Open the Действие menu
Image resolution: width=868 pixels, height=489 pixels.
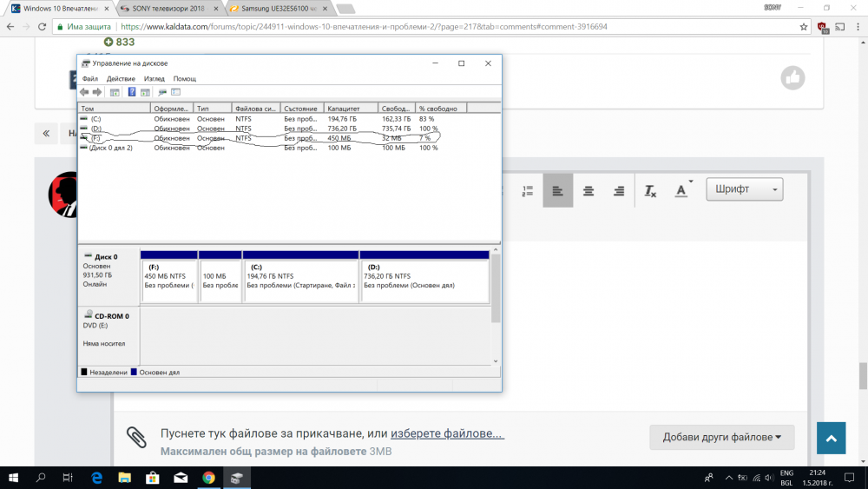tap(121, 79)
